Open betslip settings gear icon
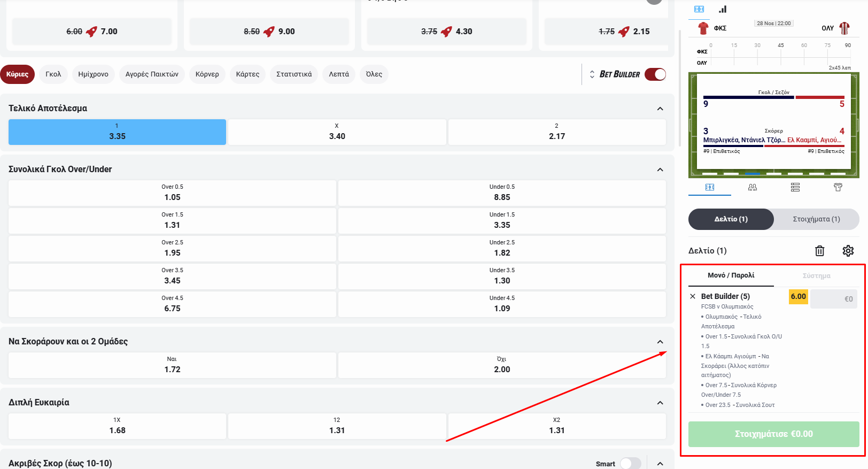This screenshot has height=469, width=868. click(848, 251)
